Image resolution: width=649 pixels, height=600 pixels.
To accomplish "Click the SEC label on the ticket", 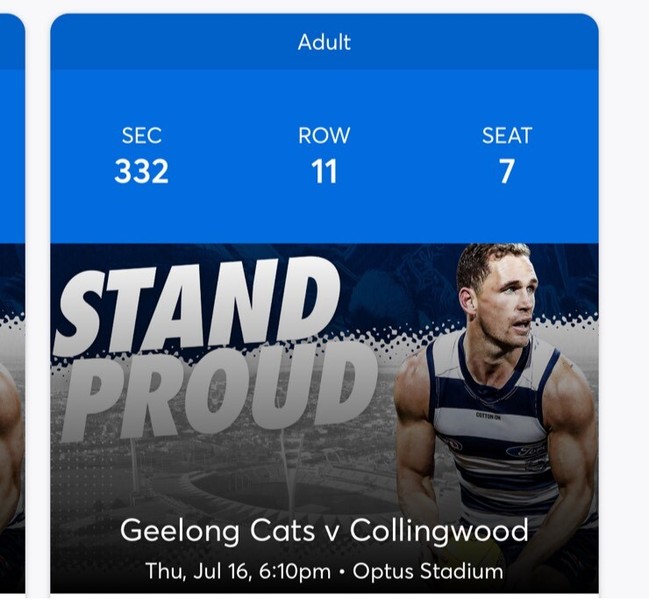I will [x=141, y=136].
